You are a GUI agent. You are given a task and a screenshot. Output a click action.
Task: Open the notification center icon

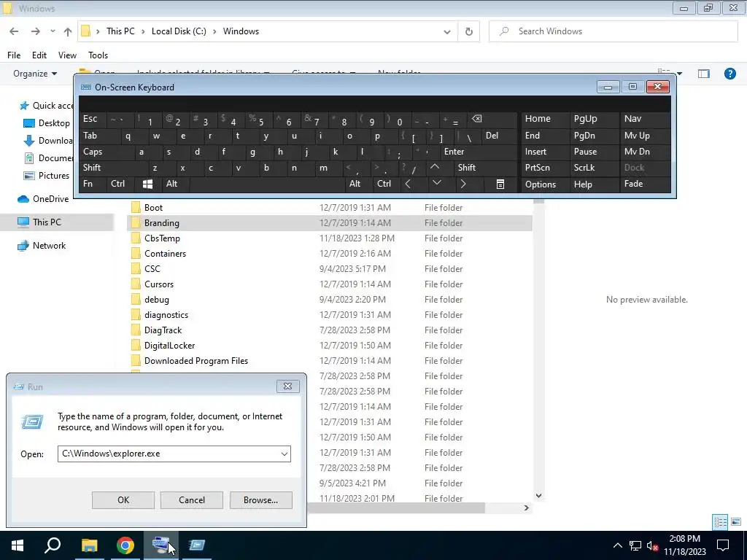(723, 545)
